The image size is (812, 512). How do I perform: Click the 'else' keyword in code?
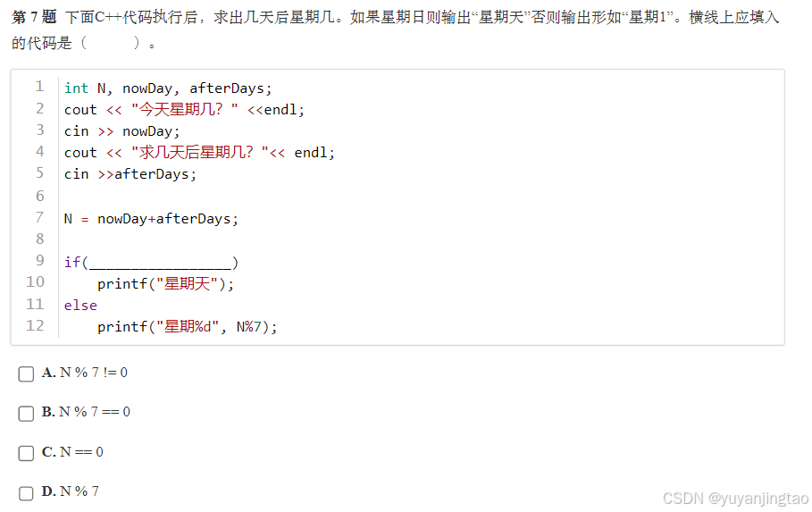pyautogui.click(x=80, y=306)
